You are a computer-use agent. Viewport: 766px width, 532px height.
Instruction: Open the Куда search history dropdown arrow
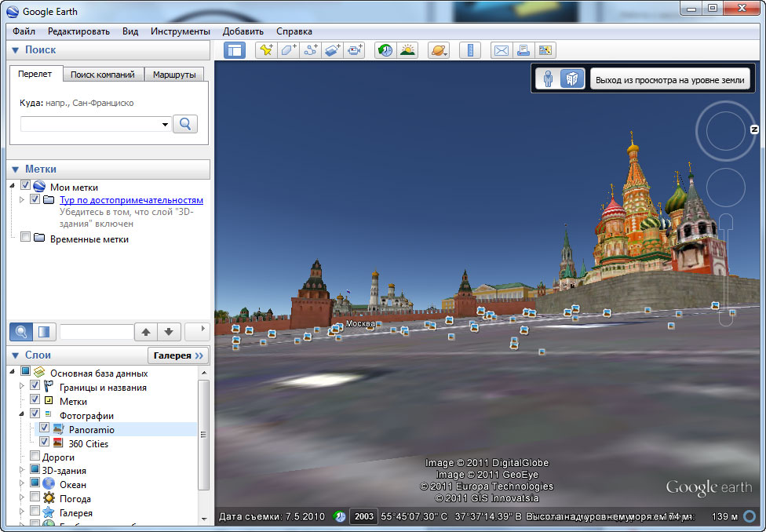(x=165, y=124)
